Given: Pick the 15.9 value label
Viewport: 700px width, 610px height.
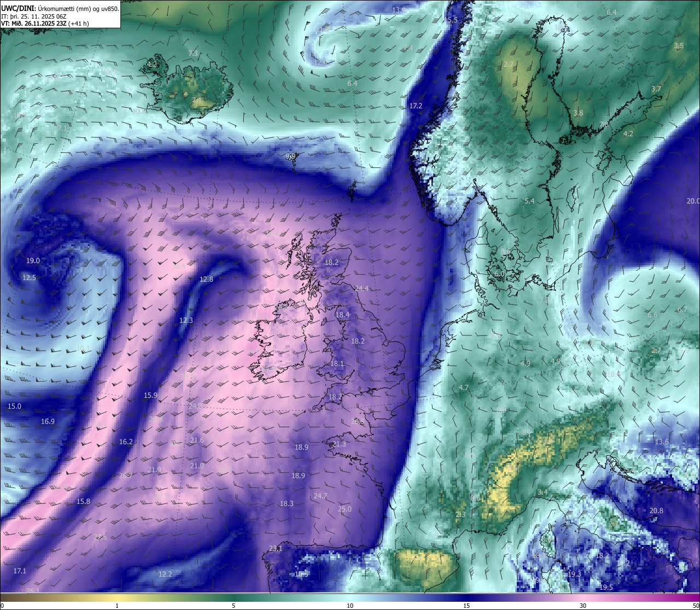Looking at the screenshot, I should [150, 396].
